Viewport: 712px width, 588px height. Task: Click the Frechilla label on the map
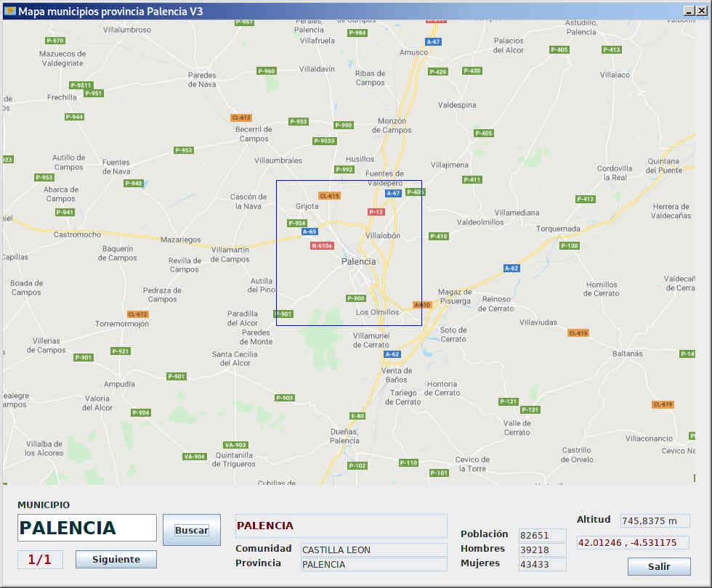tap(62, 97)
